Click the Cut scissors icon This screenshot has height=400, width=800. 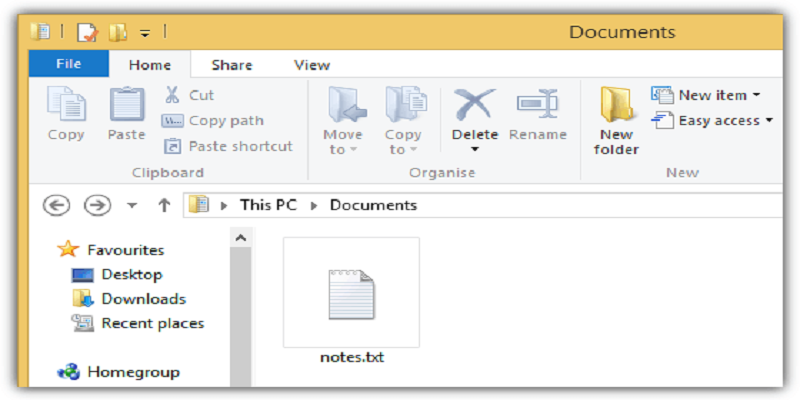(172, 95)
